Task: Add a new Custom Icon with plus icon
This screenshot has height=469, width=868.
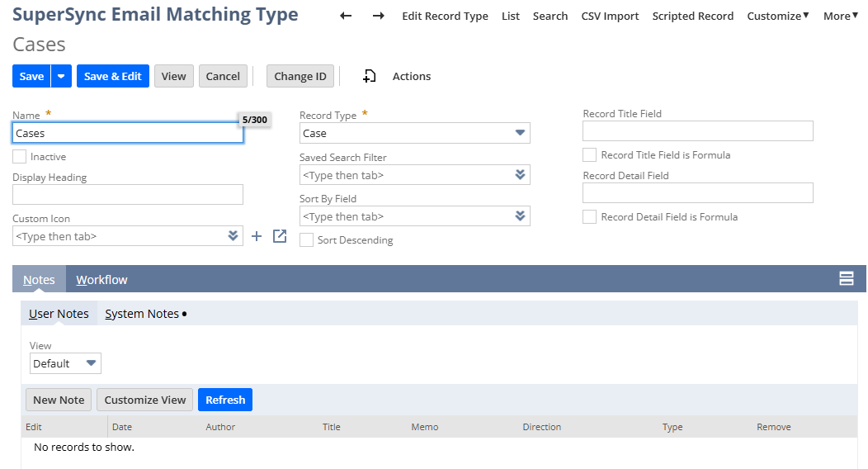Action: point(257,236)
